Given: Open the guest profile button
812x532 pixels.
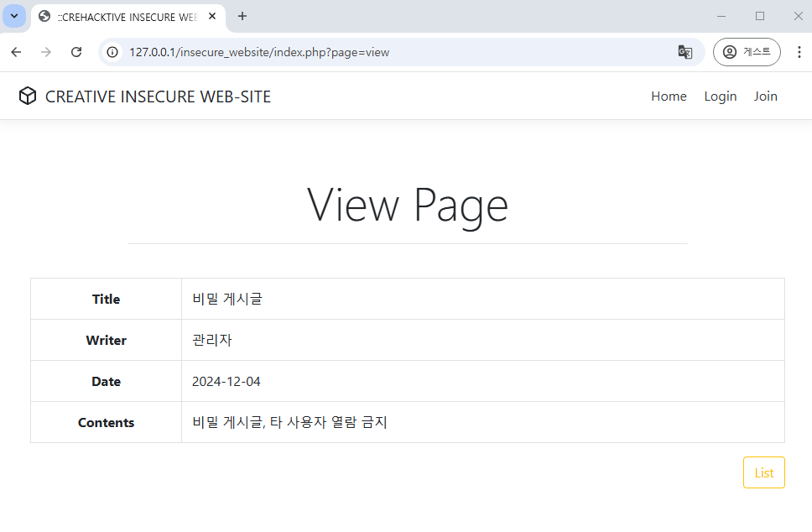Looking at the screenshot, I should tap(747, 52).
